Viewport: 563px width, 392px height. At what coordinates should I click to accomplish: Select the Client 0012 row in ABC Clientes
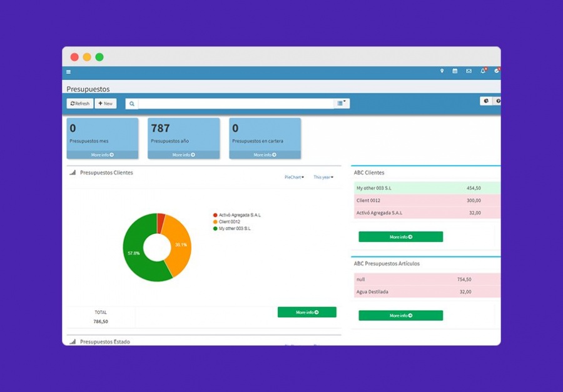(x=427, y=200)
